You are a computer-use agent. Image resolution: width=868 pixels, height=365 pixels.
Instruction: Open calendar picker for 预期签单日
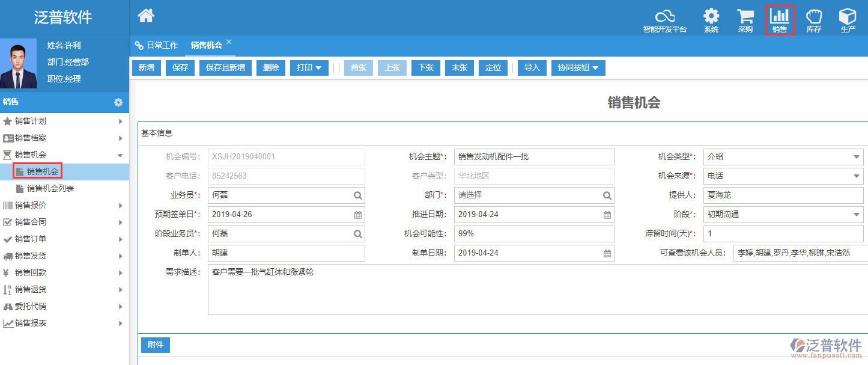click(357, 215)
